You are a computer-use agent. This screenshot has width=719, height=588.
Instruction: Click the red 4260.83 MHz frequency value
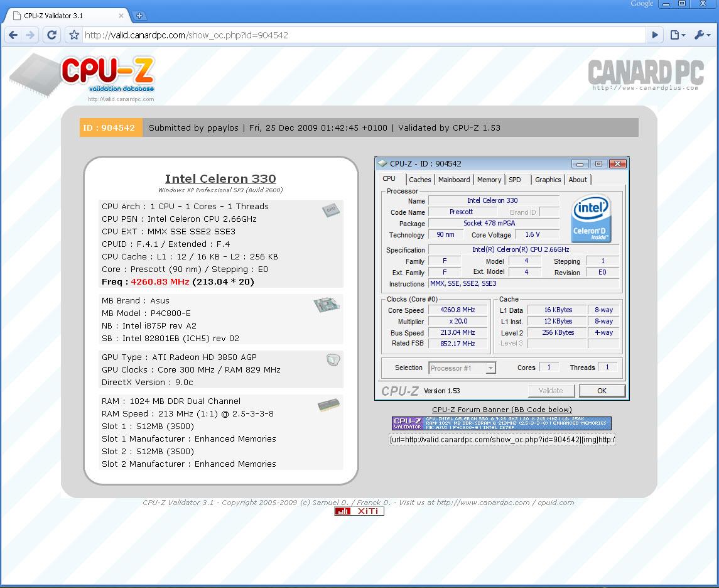[160, 281]
